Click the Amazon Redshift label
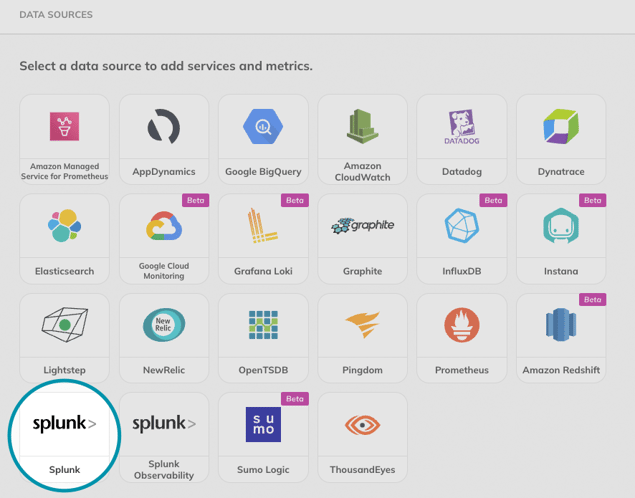The height and width of the screenshot is (498, 635). tap(561, 370)
